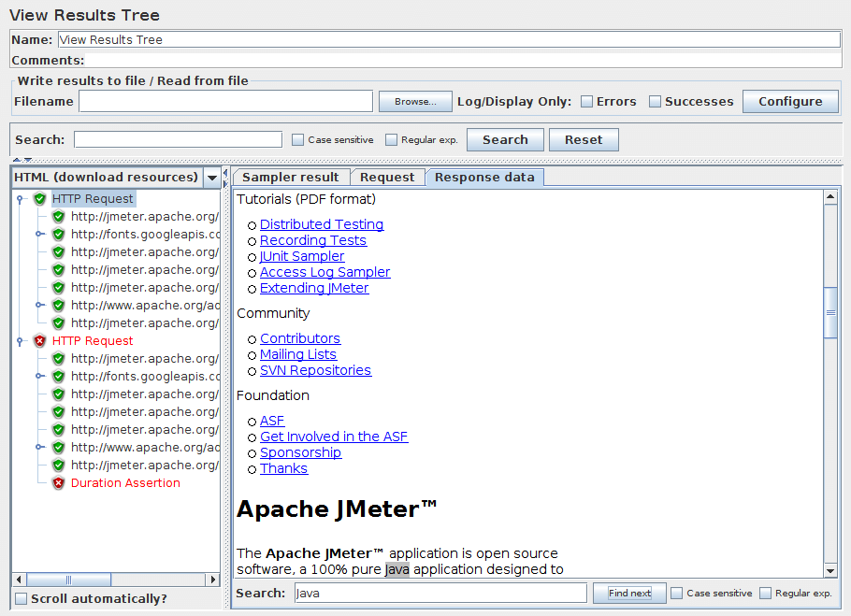This screenshot has height=616, width=851.
Task: Collapse the first HTTP Request tree node
Action: [x=21, y=198]
